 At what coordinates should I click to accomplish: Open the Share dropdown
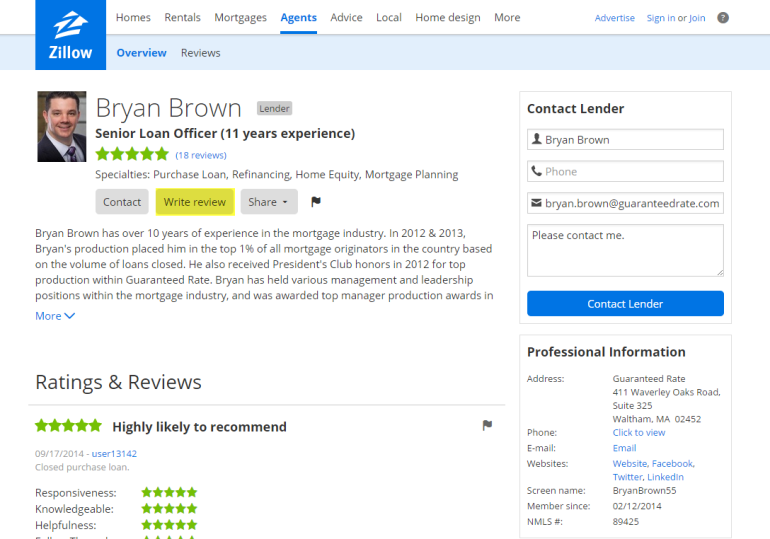coord(269,202)
